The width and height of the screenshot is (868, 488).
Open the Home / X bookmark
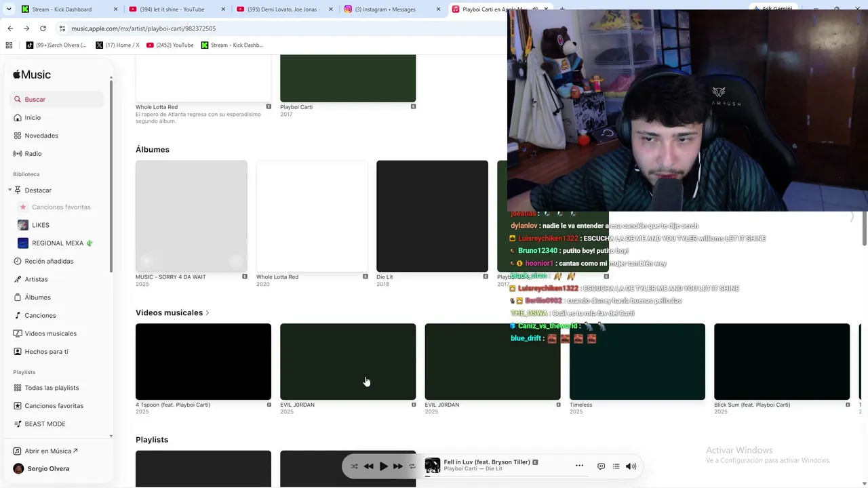point(117,45)
